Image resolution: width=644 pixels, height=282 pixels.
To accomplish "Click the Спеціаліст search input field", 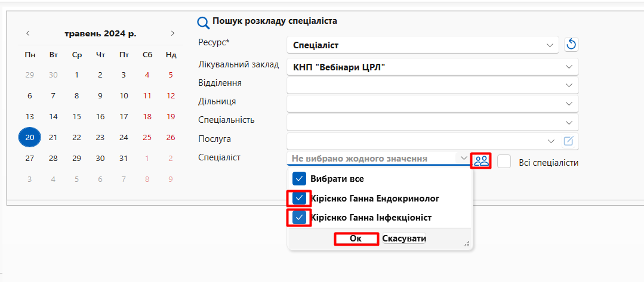I will pyautogui.click(x=372, y=159).
